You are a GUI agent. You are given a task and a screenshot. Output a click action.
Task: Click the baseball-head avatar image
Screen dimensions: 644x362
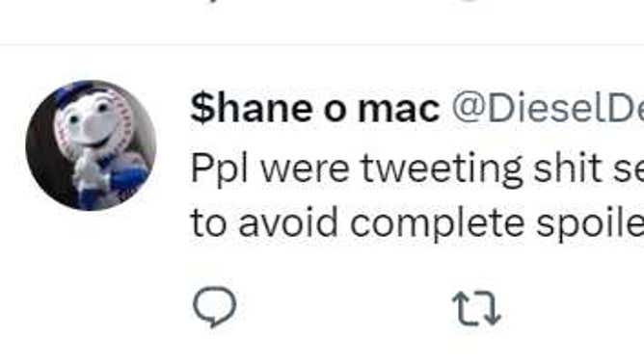pos(91,145)
